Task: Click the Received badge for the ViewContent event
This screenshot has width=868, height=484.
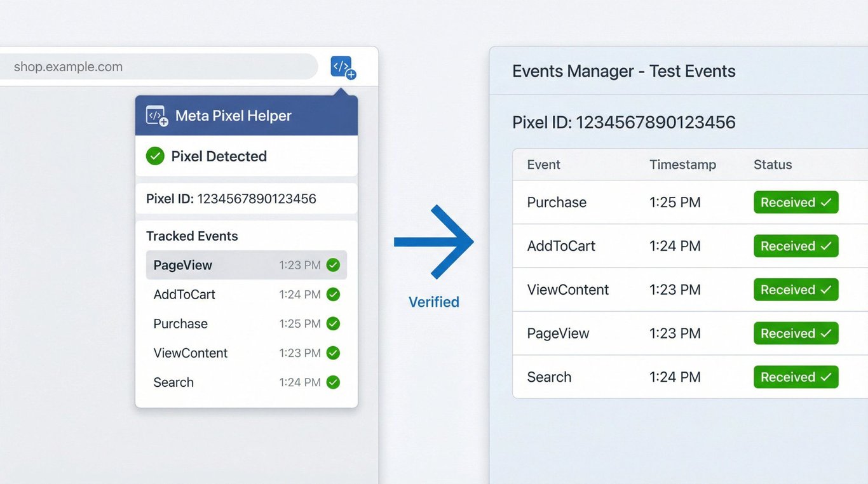Action: click(796, 290)
